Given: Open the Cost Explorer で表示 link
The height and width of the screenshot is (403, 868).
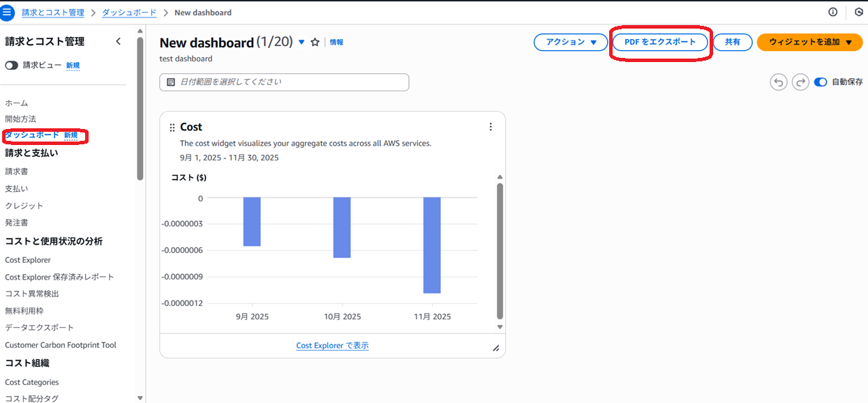Looking at the screenshot, I should (332, 345).
